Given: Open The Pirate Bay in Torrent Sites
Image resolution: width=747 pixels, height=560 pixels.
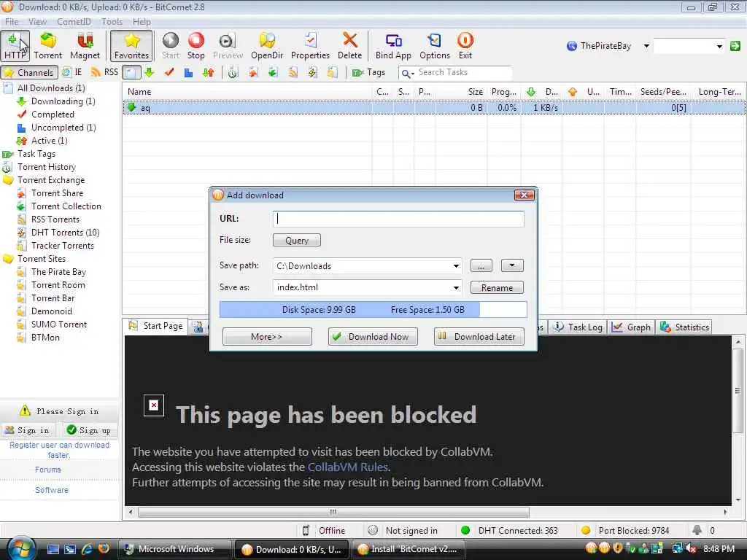Looking at the screenshot, I should [58, 272].
